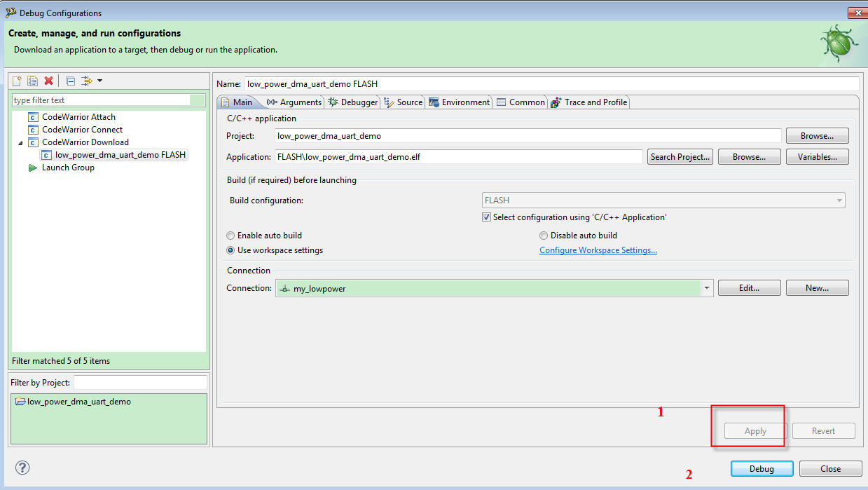This screenshot has width=868, height=490.
Task: Select CodeWarrior Connect configuration type
Action: (82, 130)
